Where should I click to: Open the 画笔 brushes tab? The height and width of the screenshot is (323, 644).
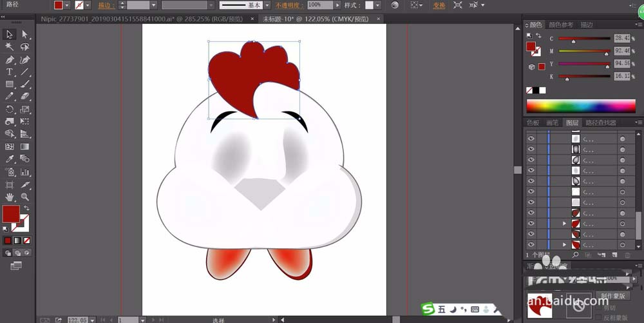coord(552,122)
